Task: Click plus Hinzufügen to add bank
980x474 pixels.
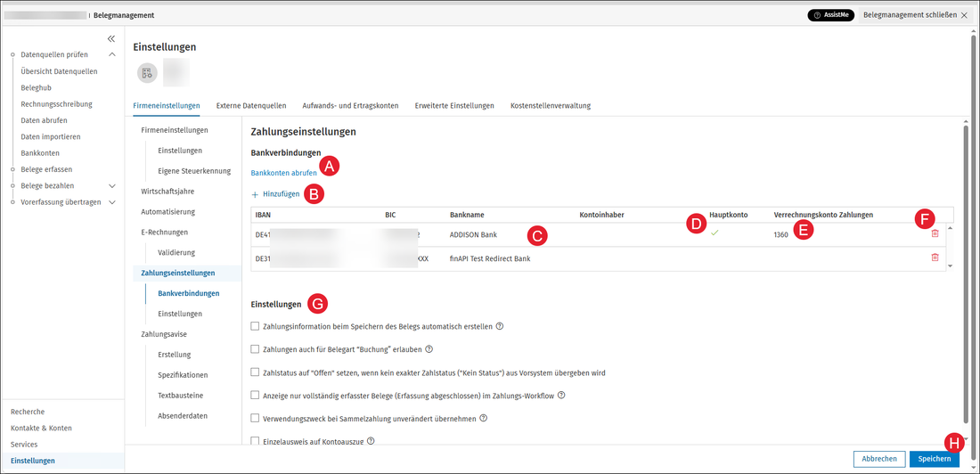Action: tap(275, 194)
